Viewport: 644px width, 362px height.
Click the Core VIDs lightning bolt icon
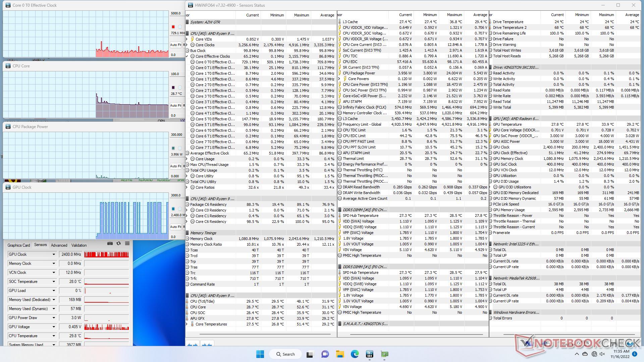[193, 39]
